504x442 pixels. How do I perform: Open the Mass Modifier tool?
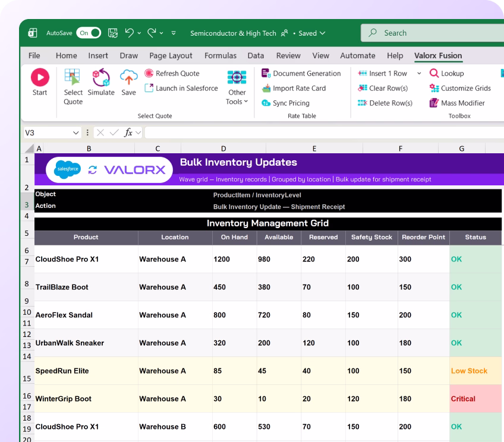tap(457, 103)
